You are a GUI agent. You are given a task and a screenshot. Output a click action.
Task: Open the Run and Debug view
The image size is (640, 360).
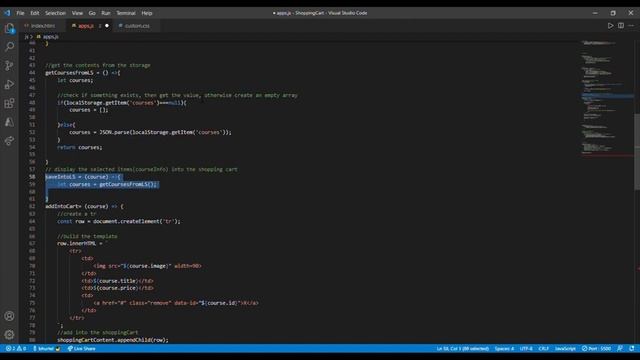[x=9, y=84]
